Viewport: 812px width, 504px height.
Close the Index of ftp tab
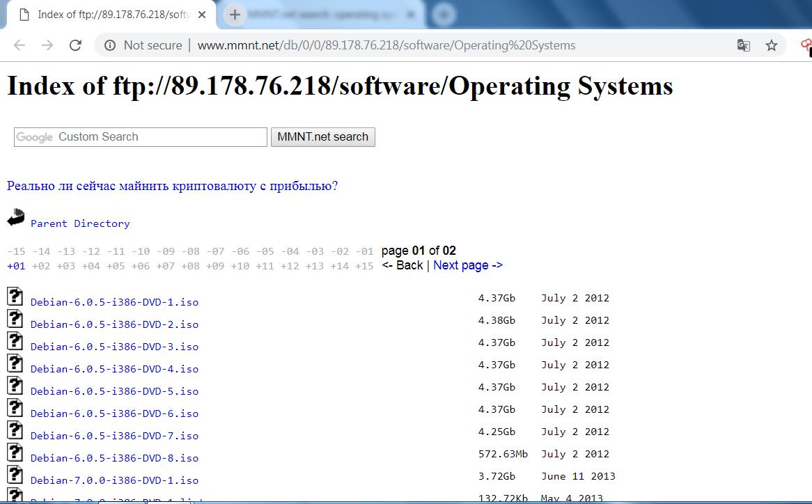(x=202, y=15)
